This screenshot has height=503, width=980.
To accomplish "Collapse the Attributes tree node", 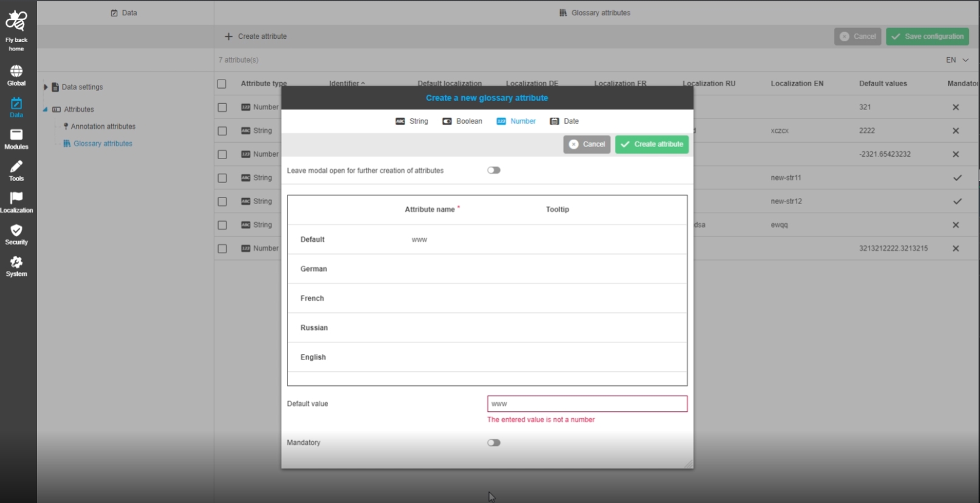I will [45, 109].
